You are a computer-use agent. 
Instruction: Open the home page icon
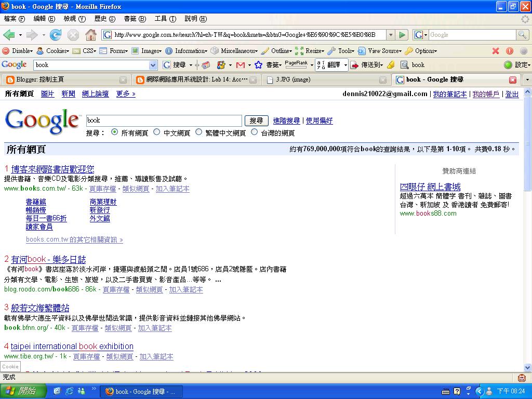[90, 35]
